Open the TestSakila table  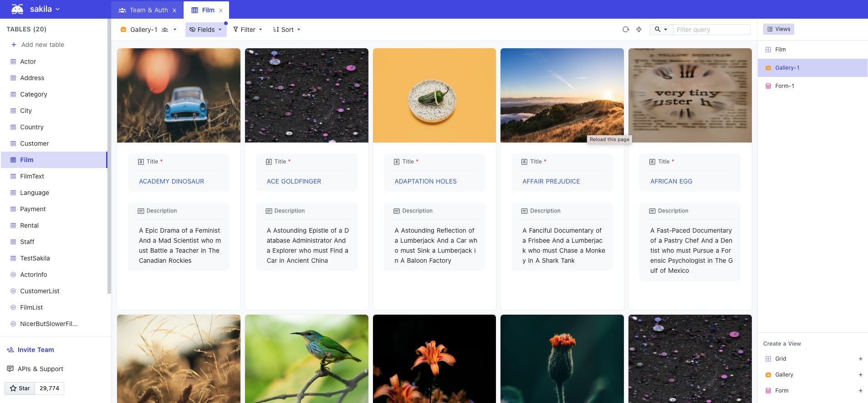54,258
